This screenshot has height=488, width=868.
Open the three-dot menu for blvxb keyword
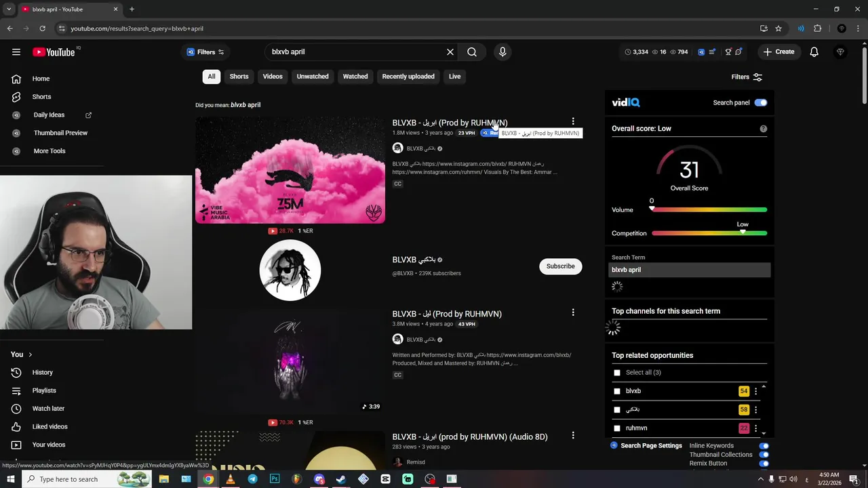[x=756, y=391]
